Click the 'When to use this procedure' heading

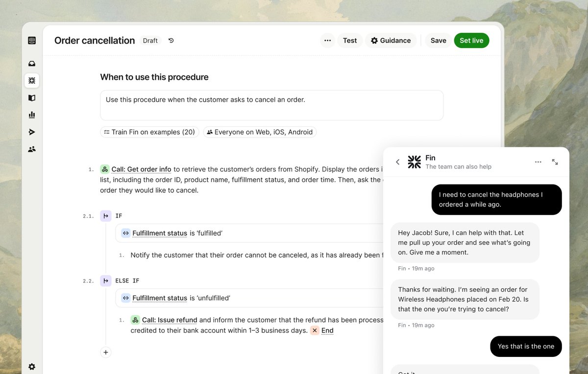[154, 77]
